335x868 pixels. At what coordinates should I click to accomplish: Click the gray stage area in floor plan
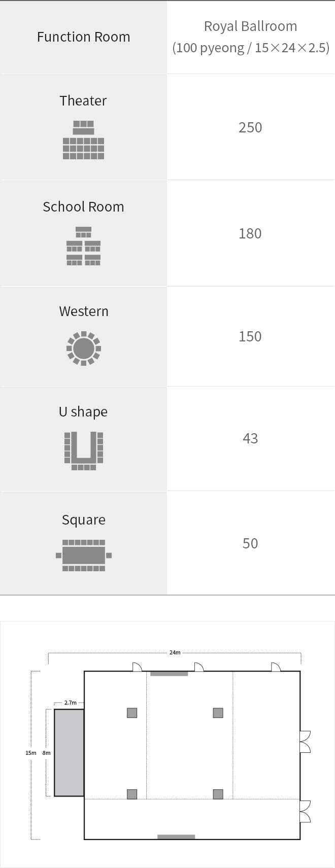pos(69,753)
